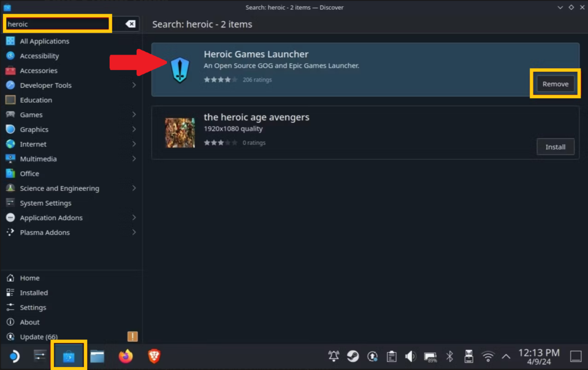The height and width of the screenshot is (370, 588).
Task: Launch Firefox from the taskbar
Action: click(126, 356)
